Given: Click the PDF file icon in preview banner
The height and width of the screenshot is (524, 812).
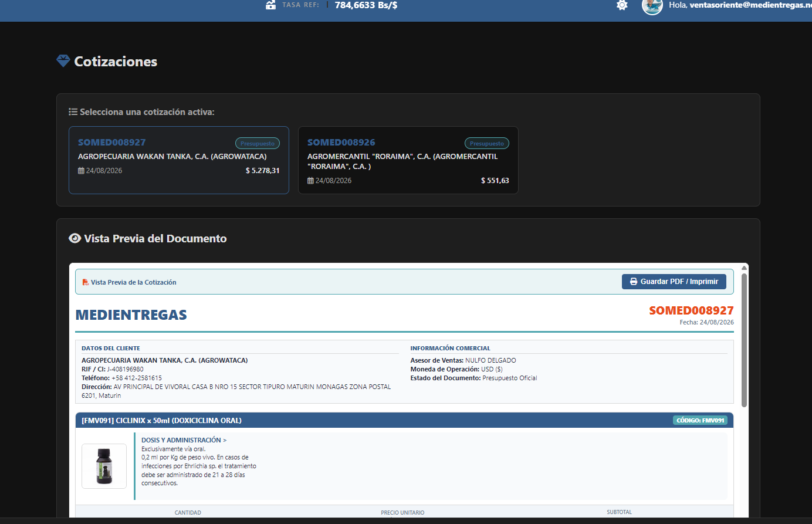Looking at the screenshot, I should 86,282.
